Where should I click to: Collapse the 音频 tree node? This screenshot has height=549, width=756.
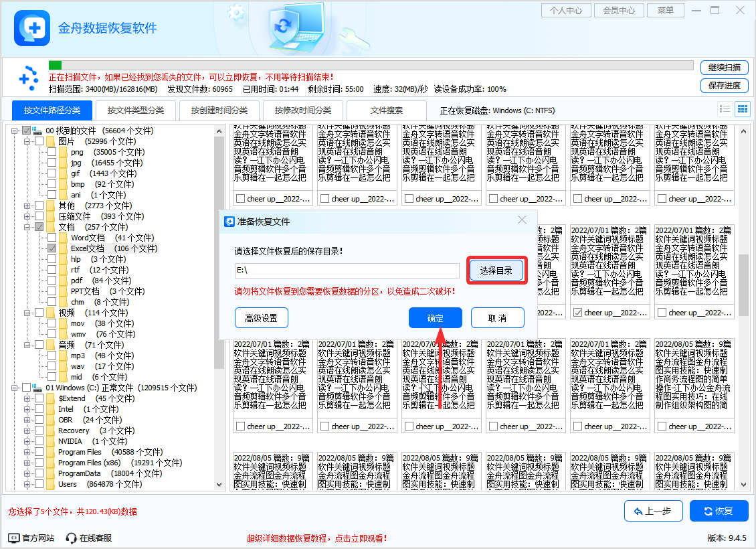pos(27,345)
